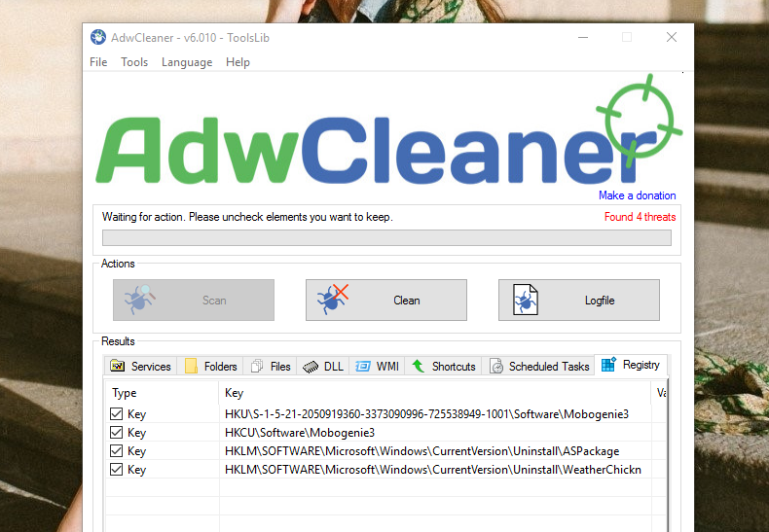Click the greyed Scan button

[x=194, y=300]
